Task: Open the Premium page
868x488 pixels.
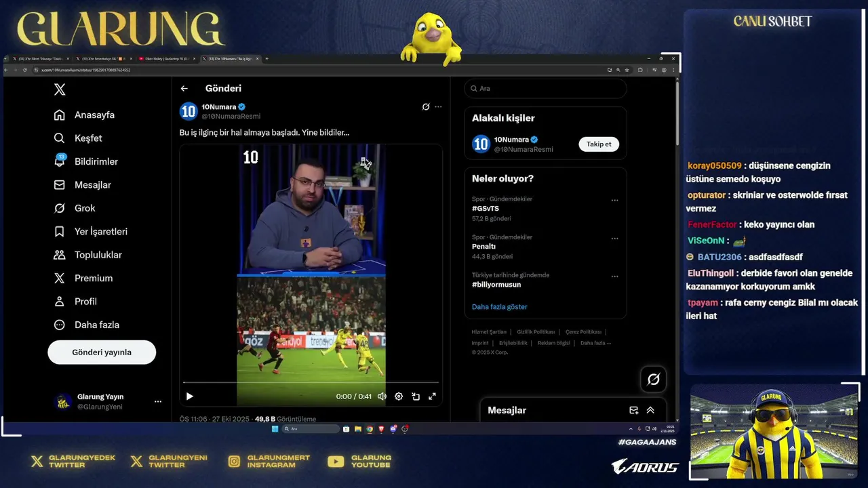Action: [83, 279]
